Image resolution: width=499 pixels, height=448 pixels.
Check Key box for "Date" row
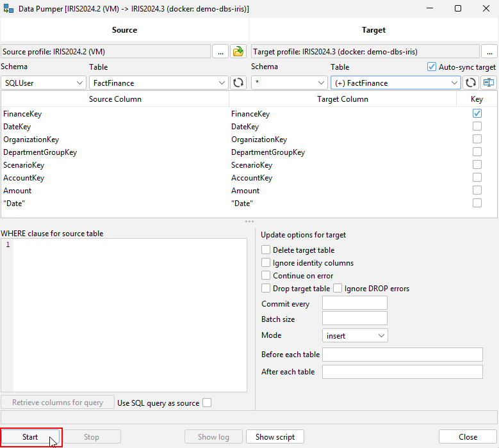477,203
